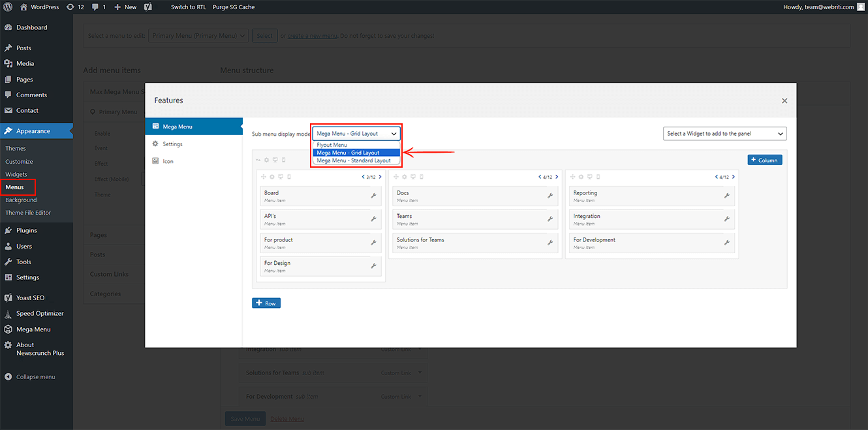Switch to the Icon tab

pyautogui.click(x=194, y=161)
